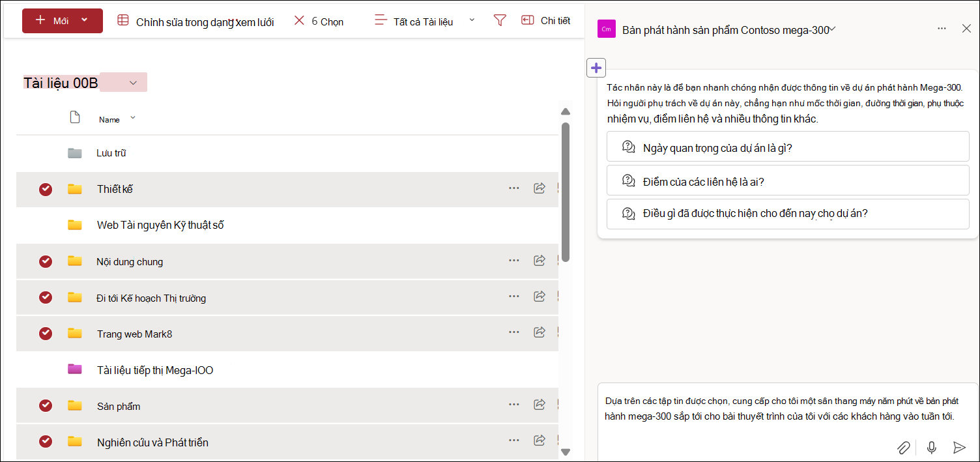The height and width of the screenshot is (462, 980).
Task: Click the Nghiên cứu và Phát triển folder icon
Action: click(x=75, y=442)
